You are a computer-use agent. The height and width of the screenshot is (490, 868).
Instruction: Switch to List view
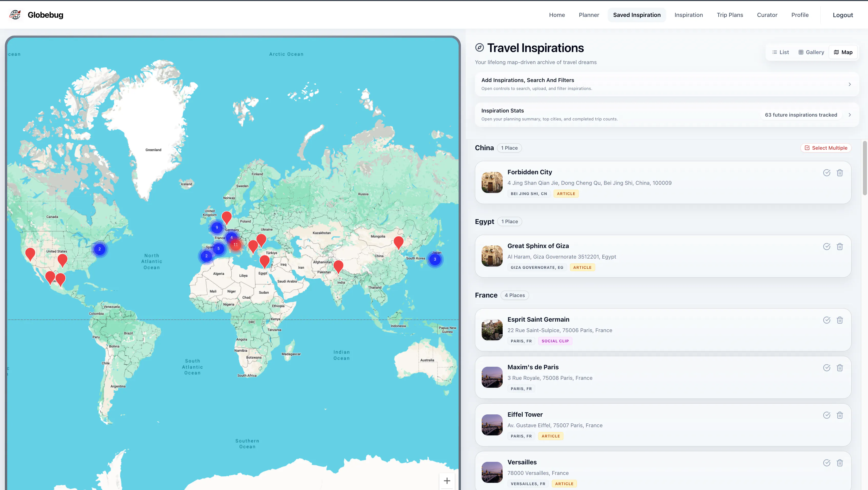pos(780,52)
